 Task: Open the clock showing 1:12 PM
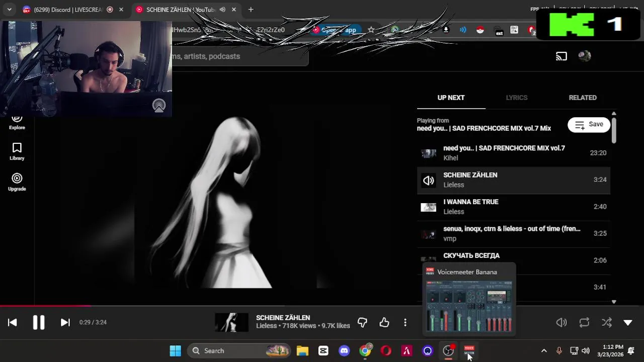tap(610, 351)
